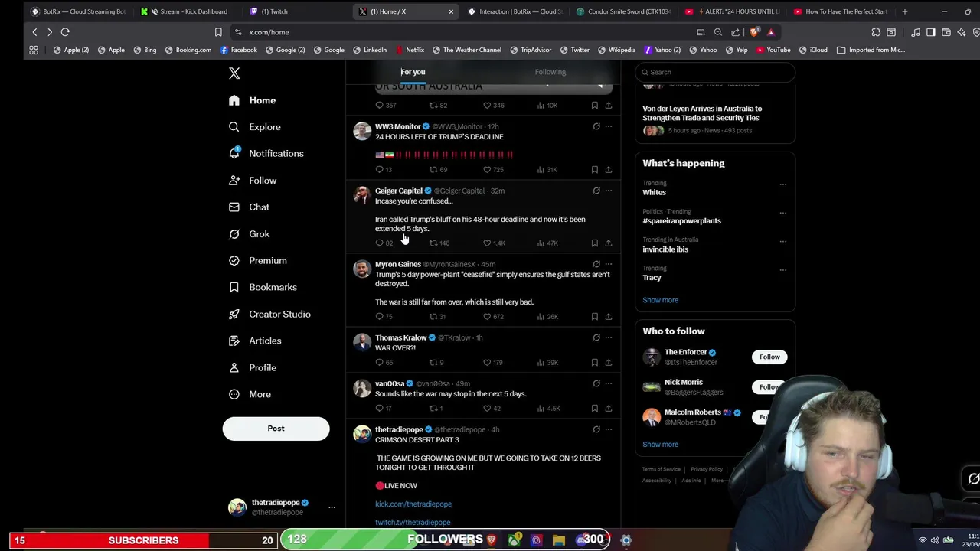Bookmark the van00sa post
This screenshot has width=980, height=551.
coord(594,408)
